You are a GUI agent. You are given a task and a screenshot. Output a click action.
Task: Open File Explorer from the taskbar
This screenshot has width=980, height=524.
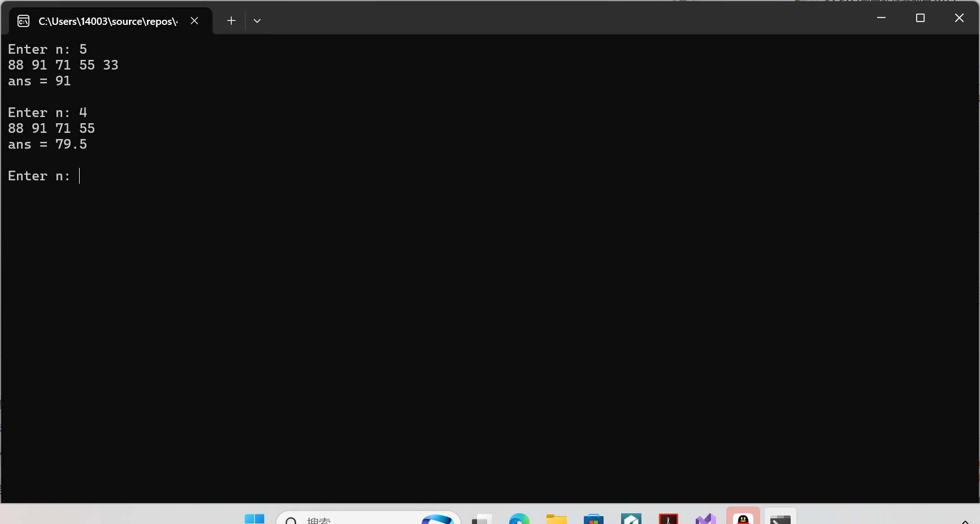[x=557, y=519]
